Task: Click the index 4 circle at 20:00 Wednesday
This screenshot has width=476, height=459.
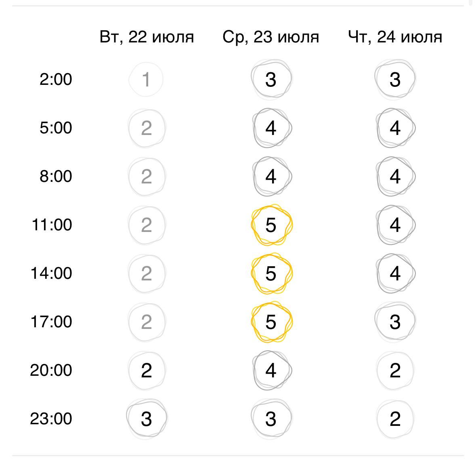Action: [x=272, y=371]
